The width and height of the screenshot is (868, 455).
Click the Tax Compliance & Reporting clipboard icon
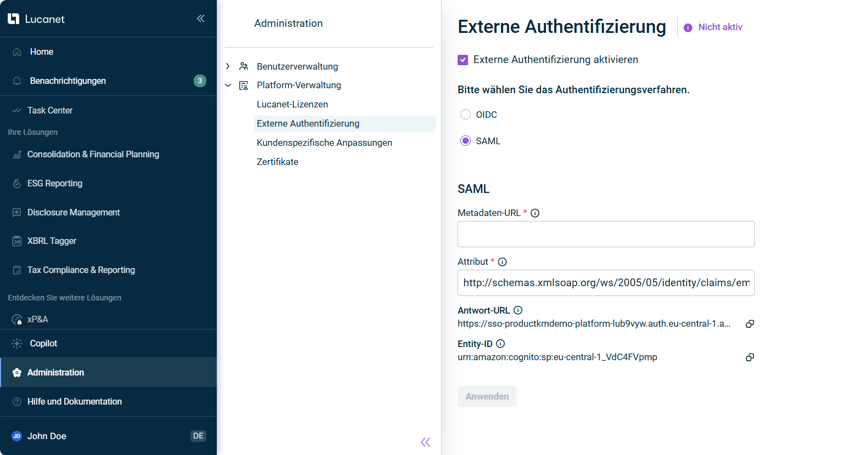point(17,270)
